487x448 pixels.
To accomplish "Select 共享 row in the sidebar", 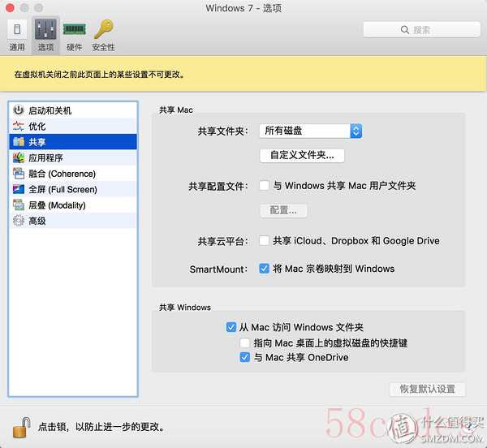I will (73, 142).
